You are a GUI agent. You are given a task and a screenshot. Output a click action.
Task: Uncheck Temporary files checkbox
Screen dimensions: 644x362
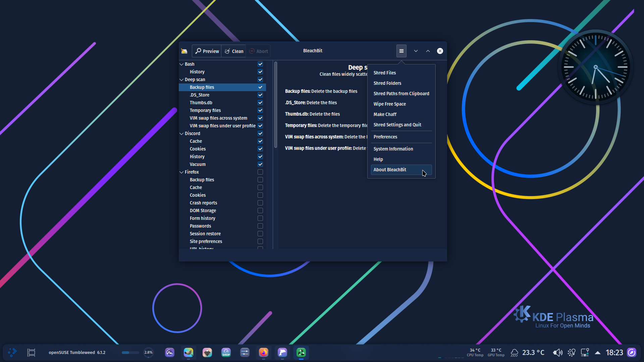click(260, 110)
